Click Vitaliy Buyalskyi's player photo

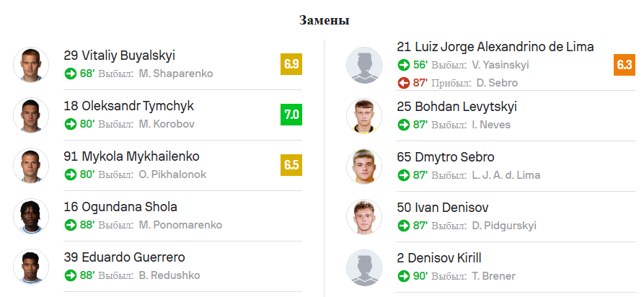click(x=31, y=65)
